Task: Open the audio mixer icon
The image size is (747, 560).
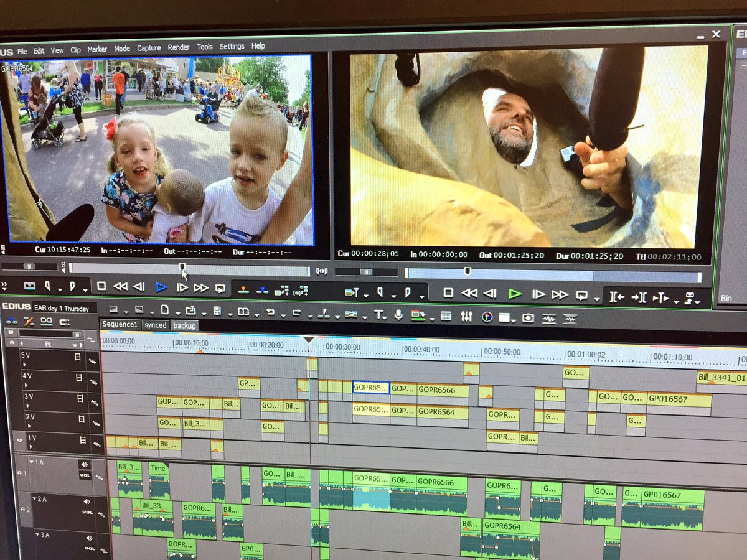Action: click(x=466, y=317)
